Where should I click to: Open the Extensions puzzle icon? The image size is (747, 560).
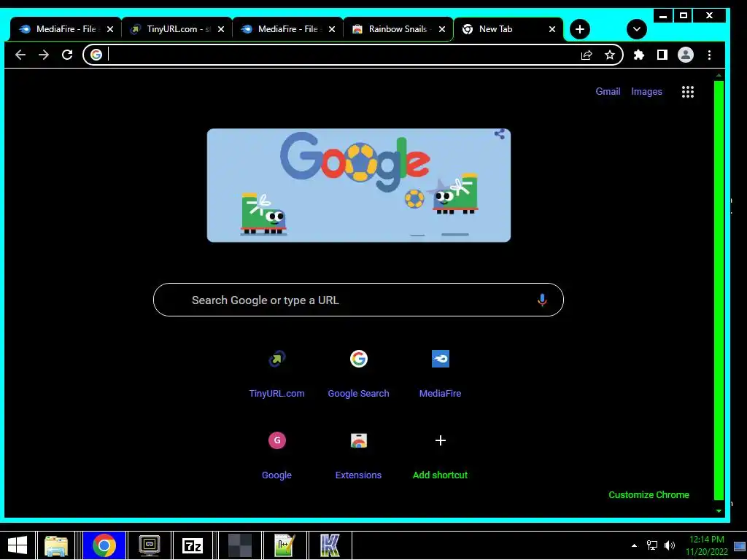tap(639, 55)
